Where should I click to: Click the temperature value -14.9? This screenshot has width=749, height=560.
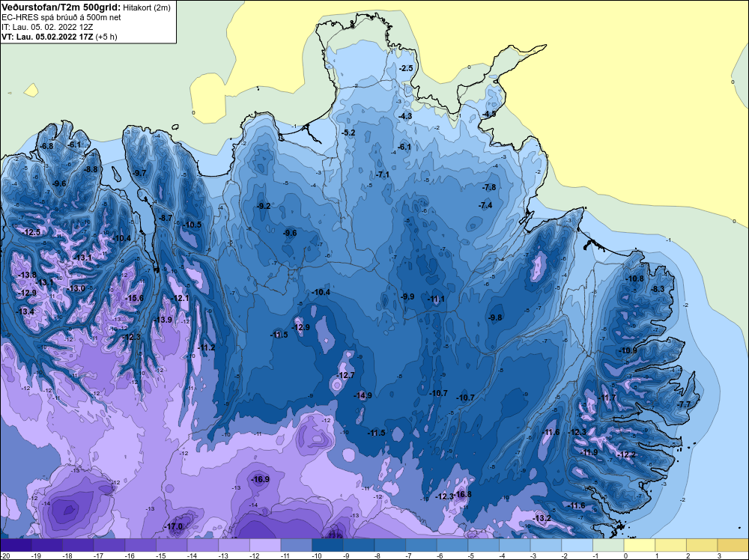point(363,395)
